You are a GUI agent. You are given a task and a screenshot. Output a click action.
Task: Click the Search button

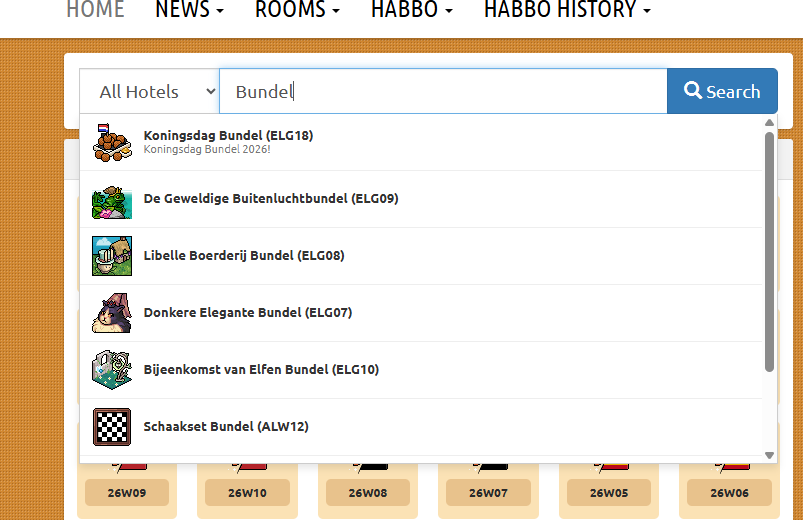click(722, 91)
